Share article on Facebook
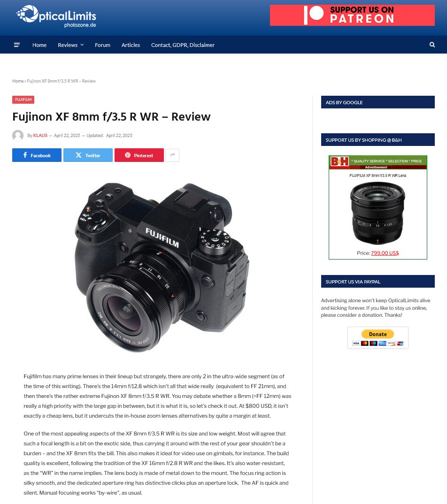447x504 pixels. tap(37, 155)
